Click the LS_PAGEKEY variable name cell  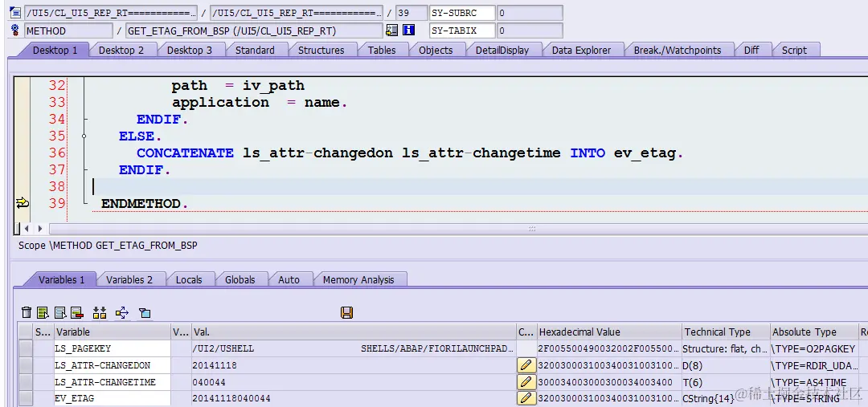(x=113, y=348)
